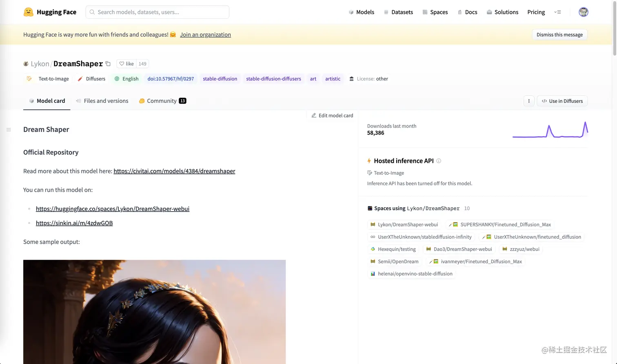
Task: Open SUPERSHANKY/Finetuned_Diffusion_Max space
Action: 500,224
